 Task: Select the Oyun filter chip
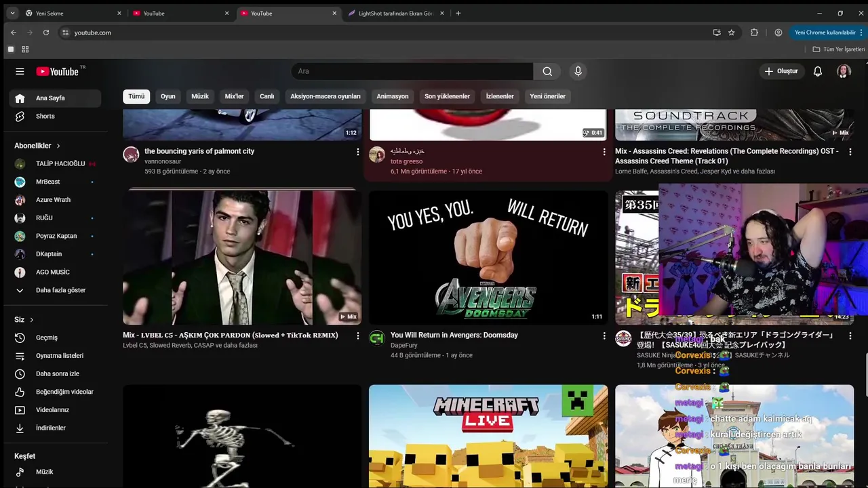[x=168, y=96]
